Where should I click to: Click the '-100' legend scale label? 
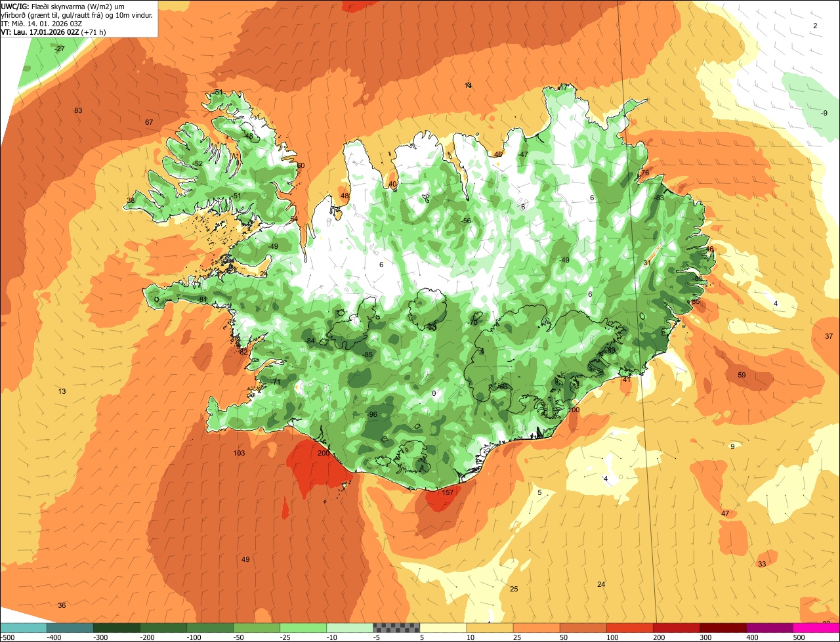click(194, 637)
